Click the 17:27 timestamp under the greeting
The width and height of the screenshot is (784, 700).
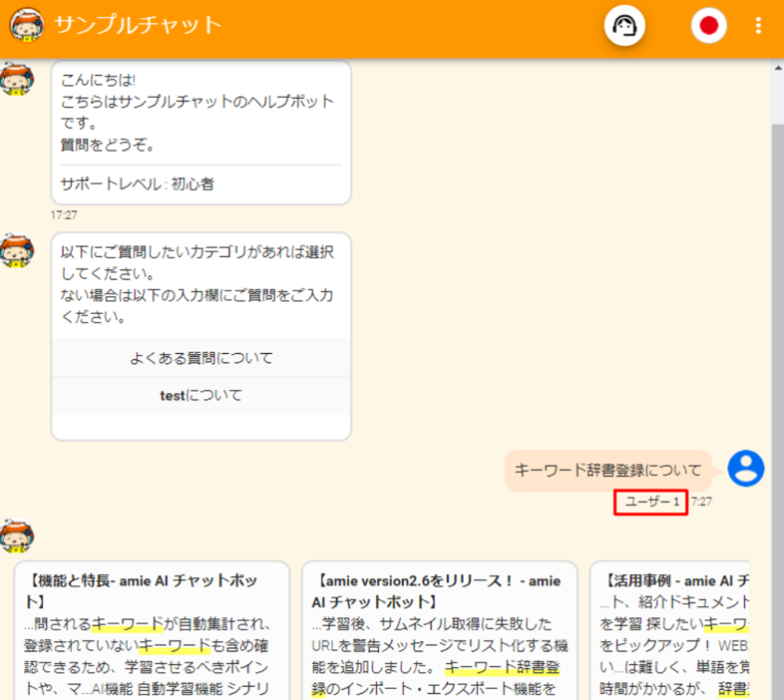(64, 215)
